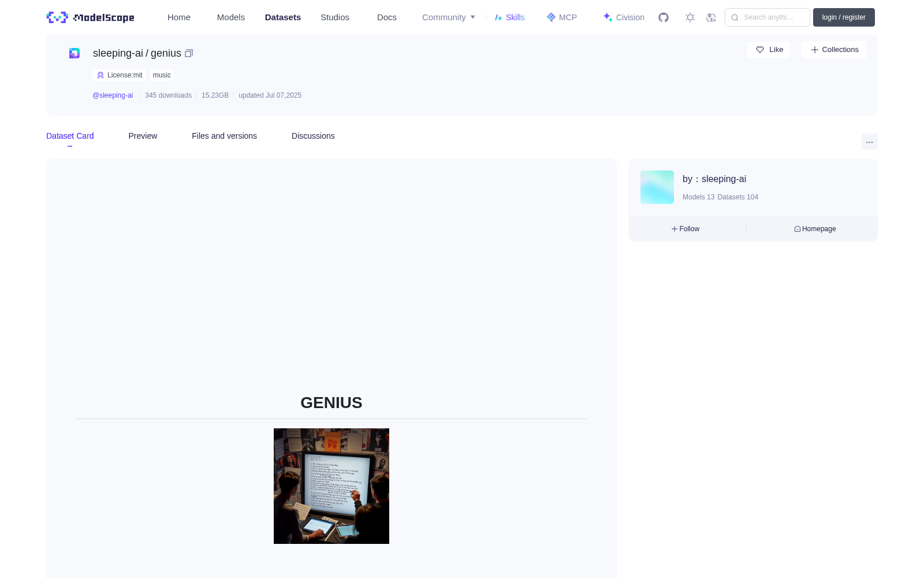Click the heart icon to like
Screen dimensions: 924x578
[760, 50]
